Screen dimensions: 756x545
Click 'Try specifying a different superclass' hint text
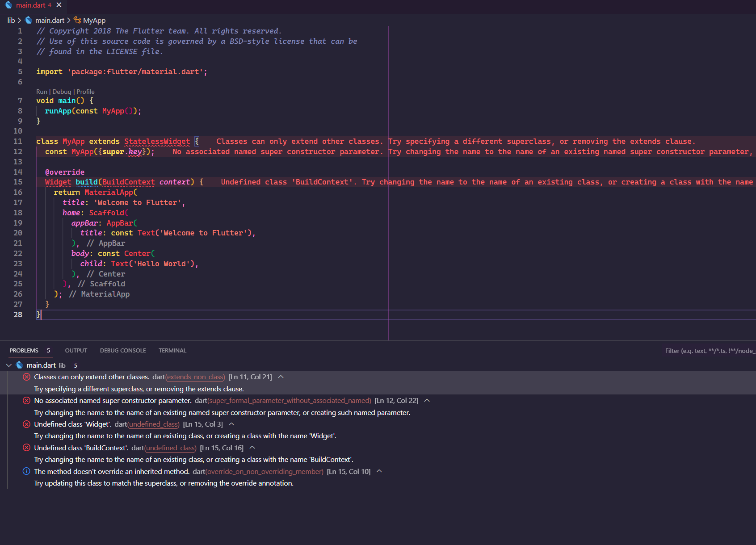click(139, 389)
